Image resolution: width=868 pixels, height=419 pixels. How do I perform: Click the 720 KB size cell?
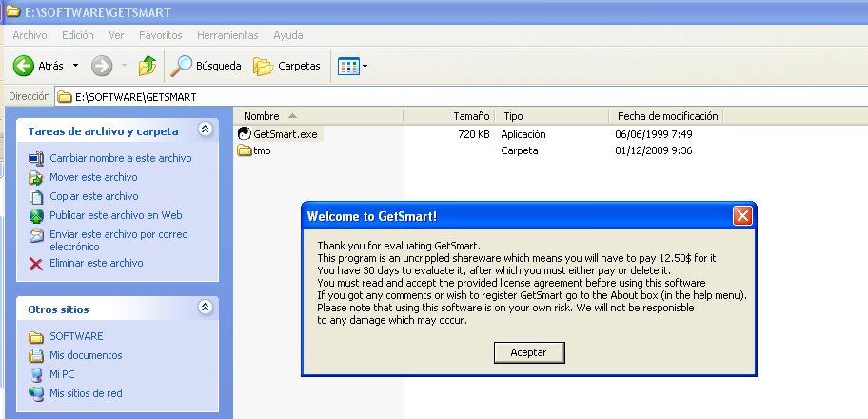[474, 134]
